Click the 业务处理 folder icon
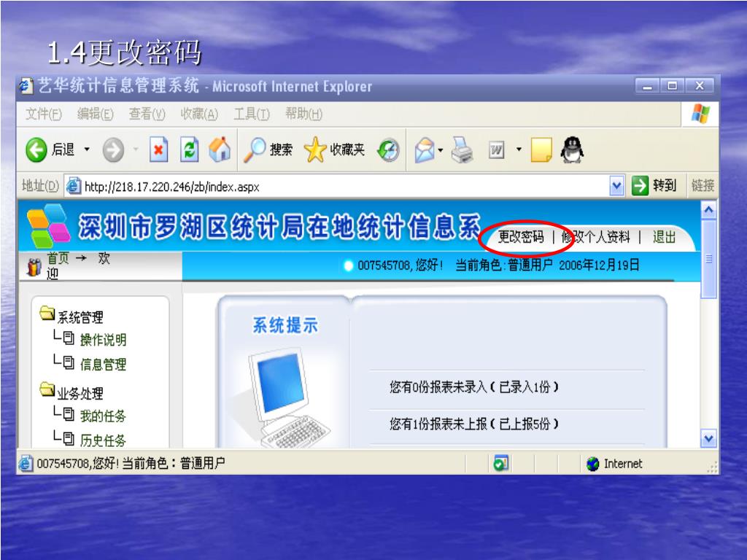The image size is (747, 560). 47,389
